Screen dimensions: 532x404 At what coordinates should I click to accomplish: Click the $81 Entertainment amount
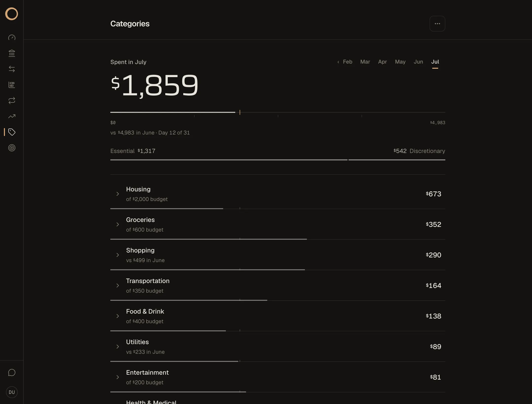coord(435,377)
